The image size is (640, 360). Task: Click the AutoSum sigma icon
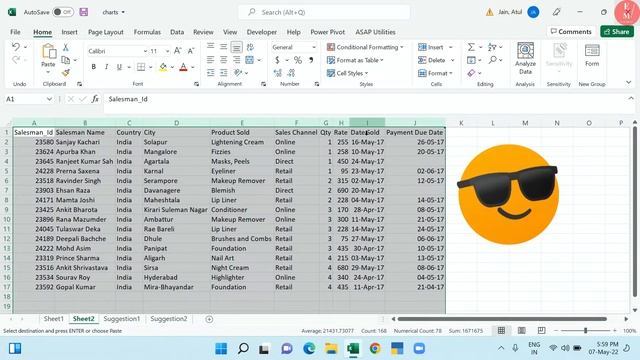click(x=471, y=47)
